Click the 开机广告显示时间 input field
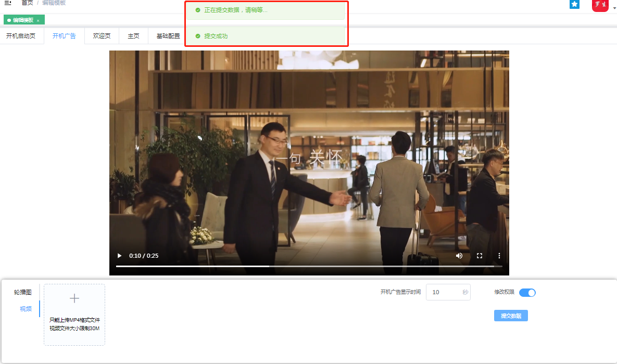The width and height of the screenshot is (617, 364). click(444, 292)
